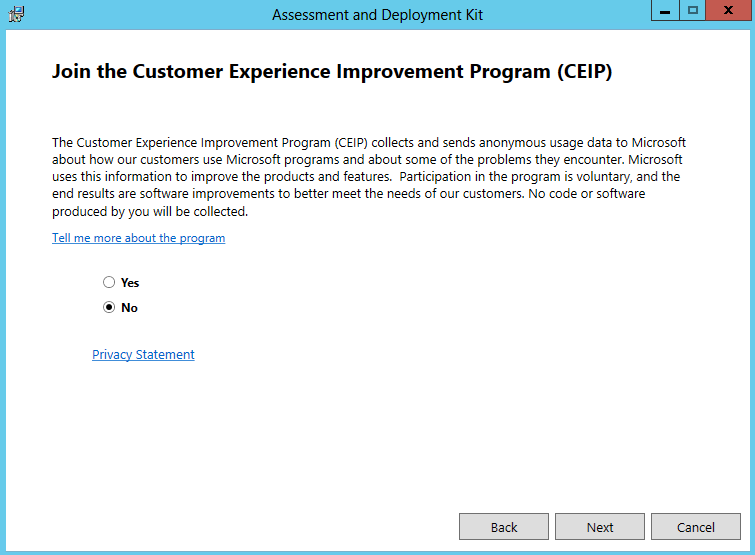This screenshot has height=555, width=755.
Task: Click the installer icon in title bar
Action: (16, 14)
